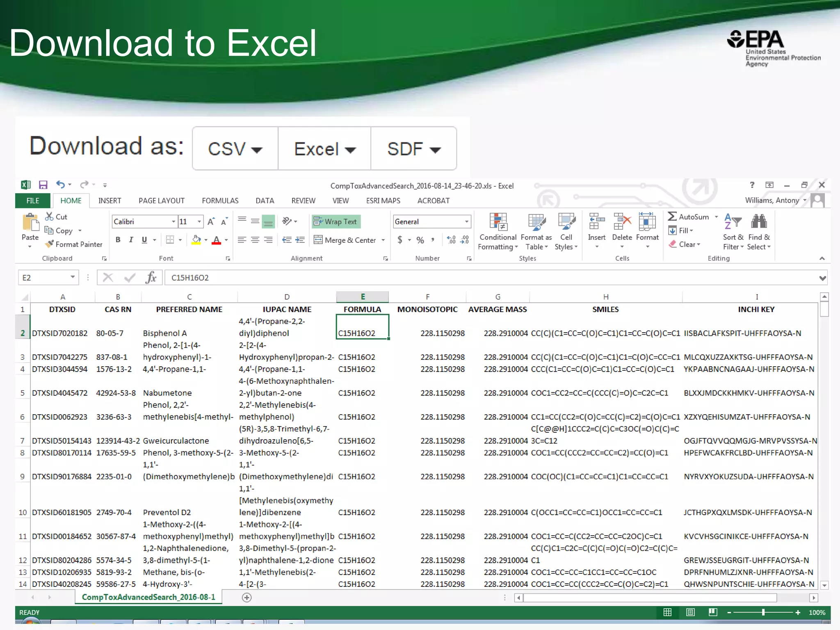
Task: Add a new sheet with plus icon
Action: (247, 598)
